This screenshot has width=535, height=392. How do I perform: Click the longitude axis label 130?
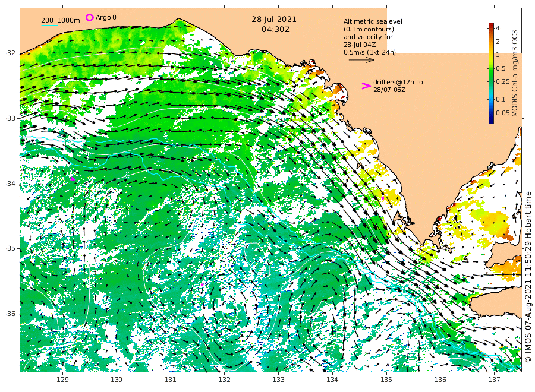117,380
